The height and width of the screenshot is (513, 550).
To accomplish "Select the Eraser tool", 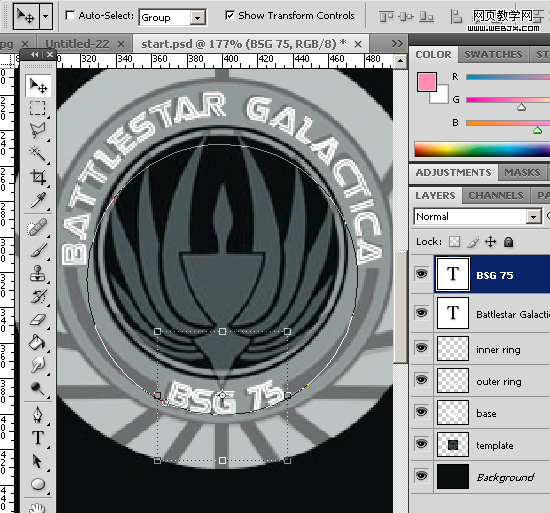I will [38, 320].
